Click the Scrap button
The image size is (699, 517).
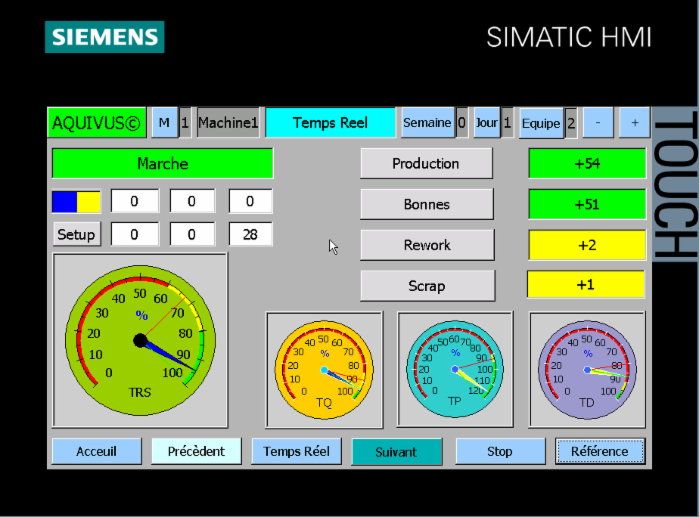coord(426,286)
